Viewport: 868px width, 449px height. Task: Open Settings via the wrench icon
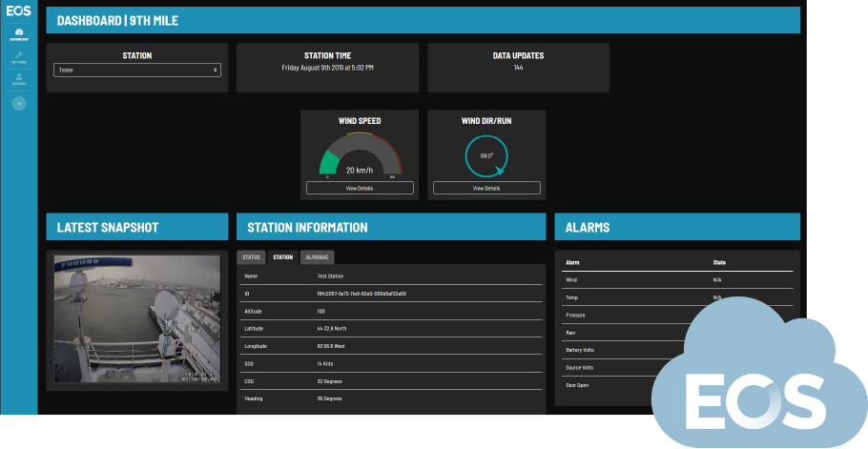click(19, 57)
